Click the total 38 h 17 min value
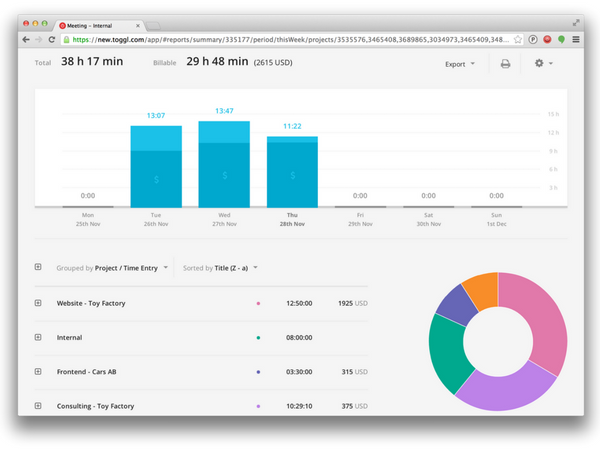600x450 pixels. click(92, 61)
